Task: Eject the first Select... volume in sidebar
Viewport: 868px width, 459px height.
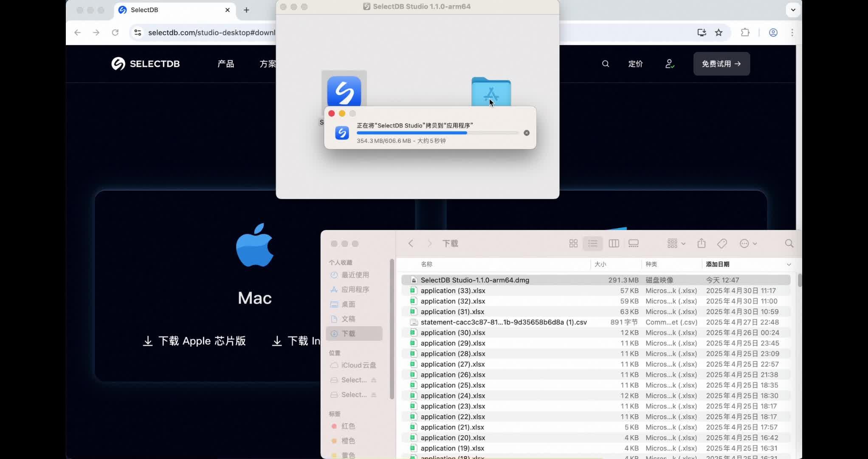Action: tap(374, 380)
